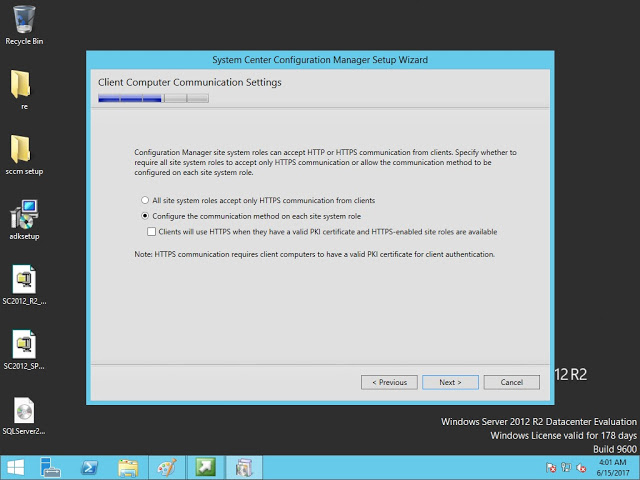Select the SC2012_R2 desktop file icon
This screenshot has width=640, height=480.
pos(24,280)
